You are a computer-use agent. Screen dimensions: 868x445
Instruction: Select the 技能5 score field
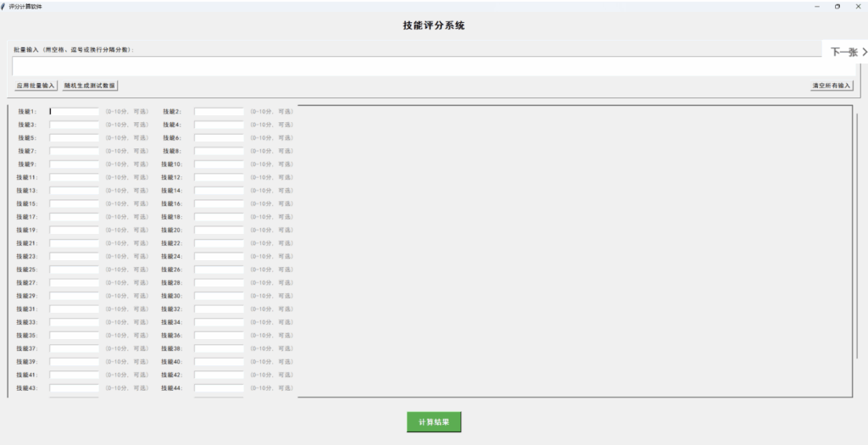(x=75, y=138)
